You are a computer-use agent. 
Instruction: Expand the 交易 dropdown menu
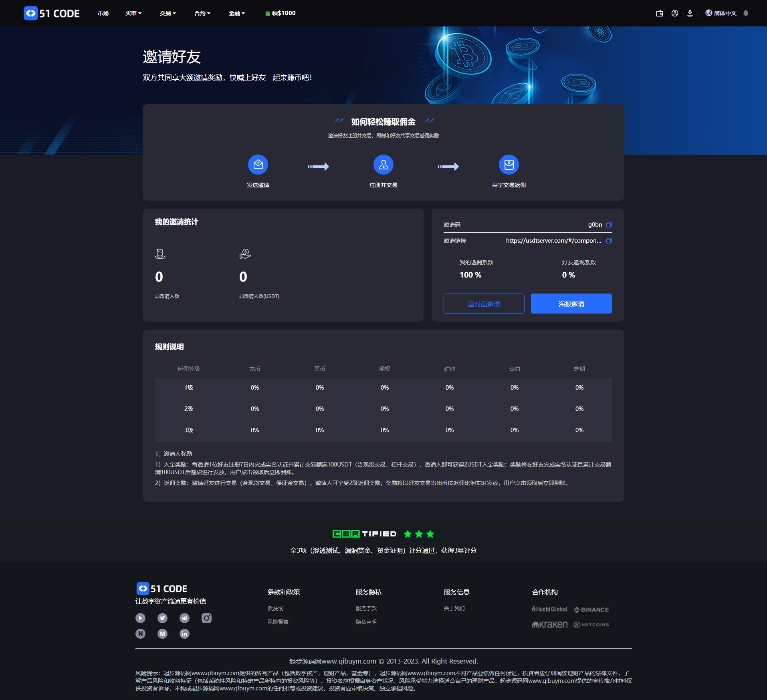[x=168, y=13]
